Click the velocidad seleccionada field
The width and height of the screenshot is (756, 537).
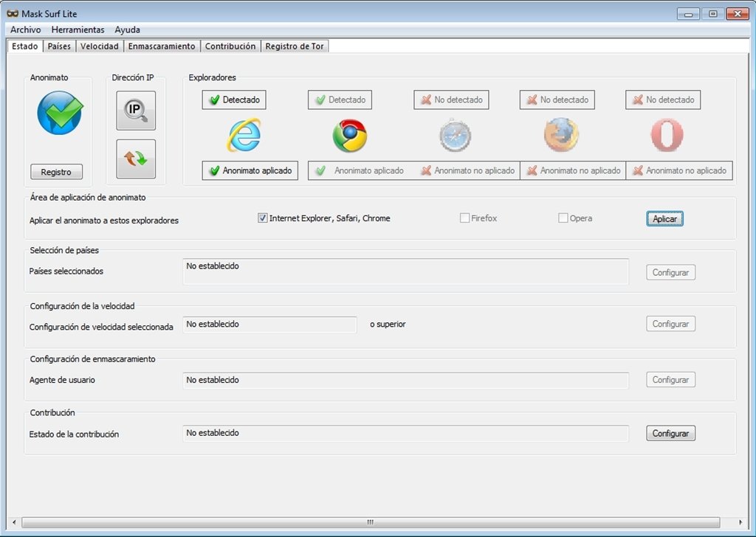coord(269,325)
